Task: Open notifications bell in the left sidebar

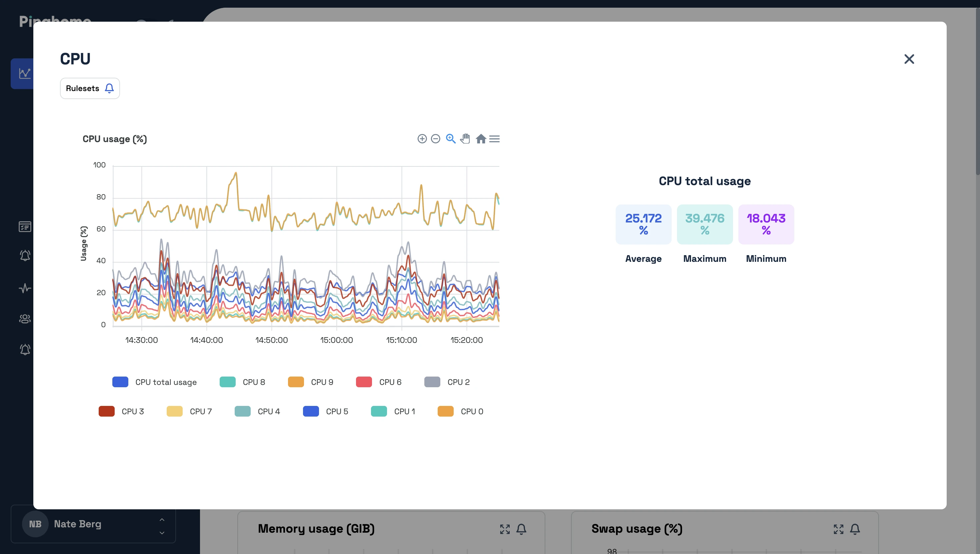Action: click(x=25, y=256)
